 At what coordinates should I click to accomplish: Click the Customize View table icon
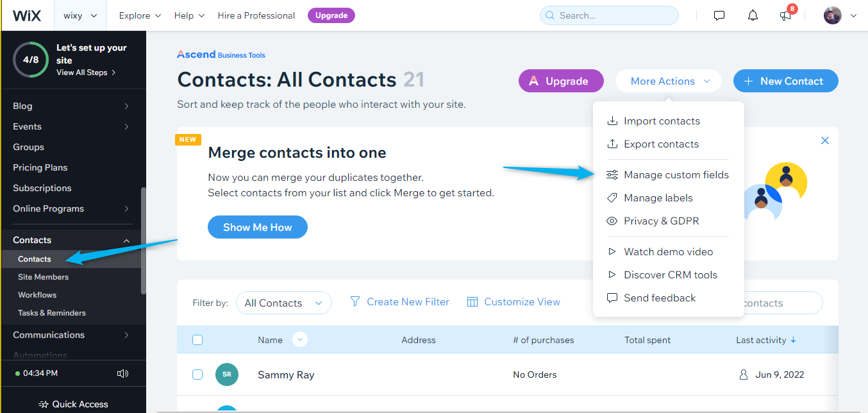[472, 301]
